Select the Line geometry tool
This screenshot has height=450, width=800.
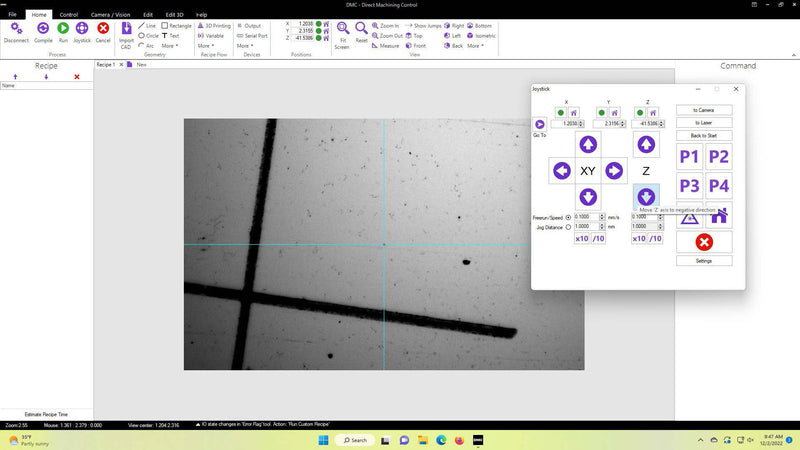coord(147,26)
